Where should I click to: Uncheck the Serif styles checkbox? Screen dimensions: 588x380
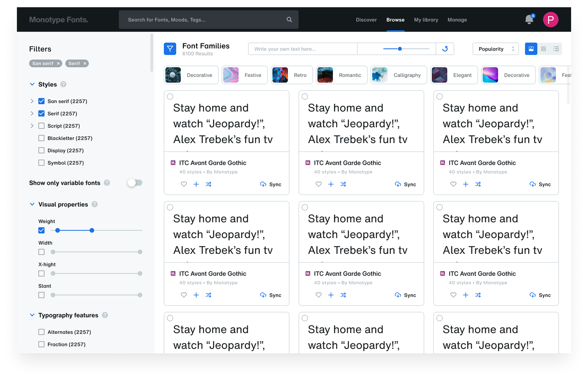click(41, 113)
